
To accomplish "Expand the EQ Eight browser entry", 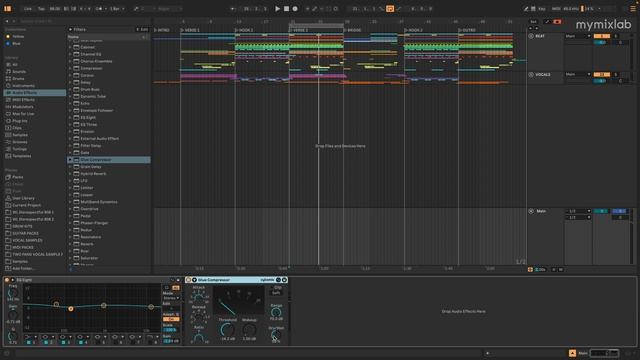I will point(70,118).
